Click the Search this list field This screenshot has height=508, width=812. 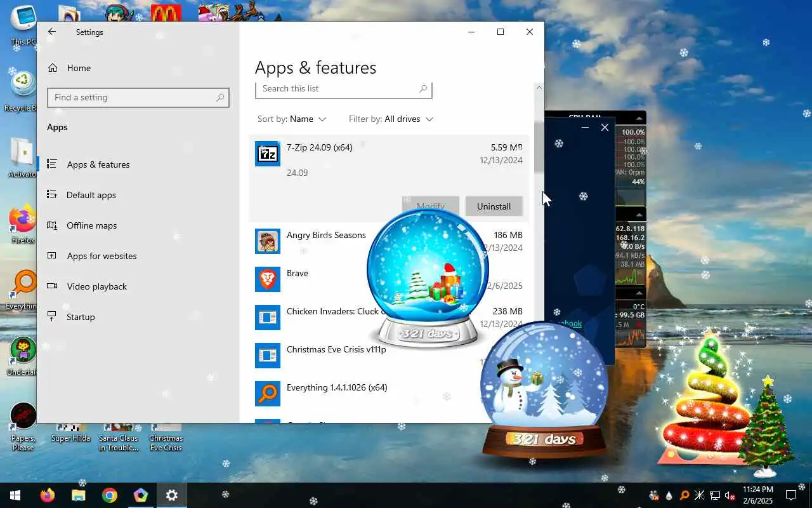tap(343, 89)
